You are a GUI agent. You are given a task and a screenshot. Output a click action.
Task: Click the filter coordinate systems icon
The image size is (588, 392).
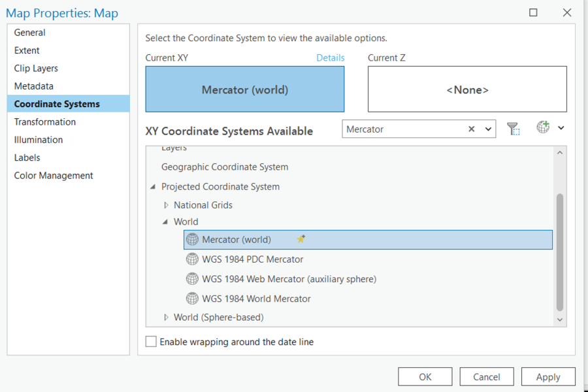(x=514, y=128)
